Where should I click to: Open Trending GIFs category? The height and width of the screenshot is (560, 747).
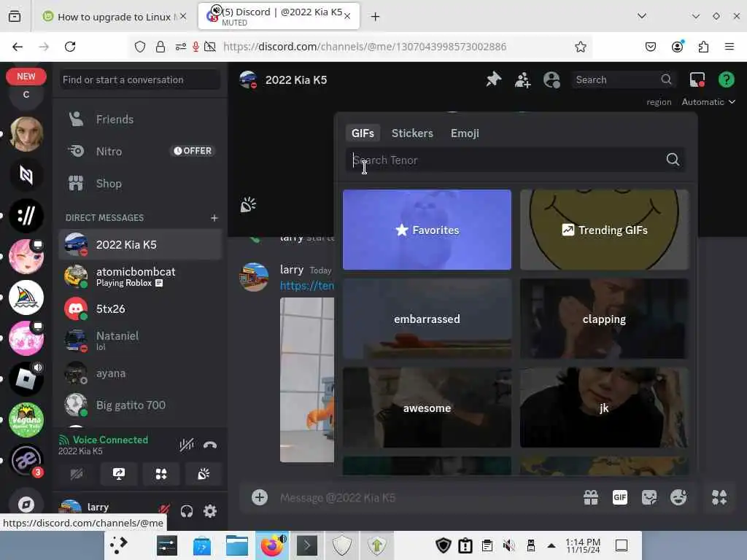tap(604, 230)
